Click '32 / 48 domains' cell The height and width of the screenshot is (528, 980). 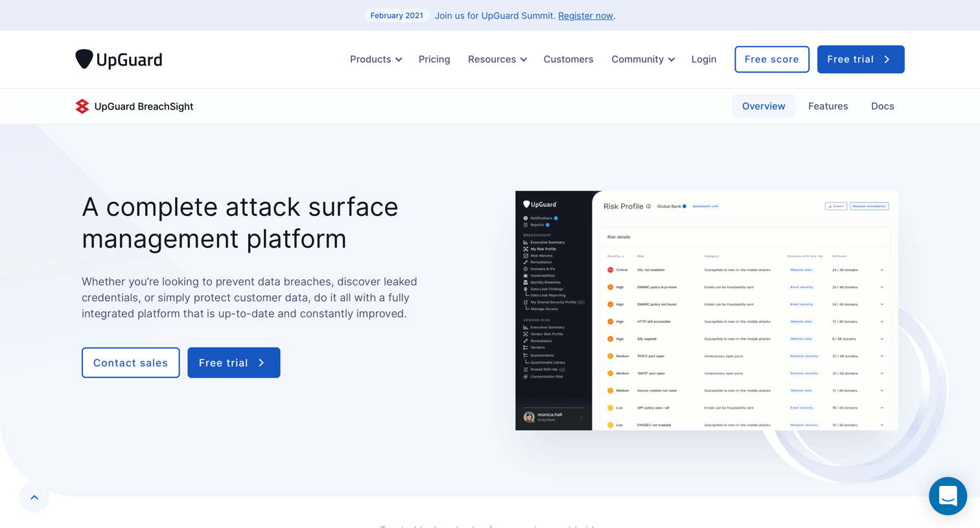click(845, 356)
